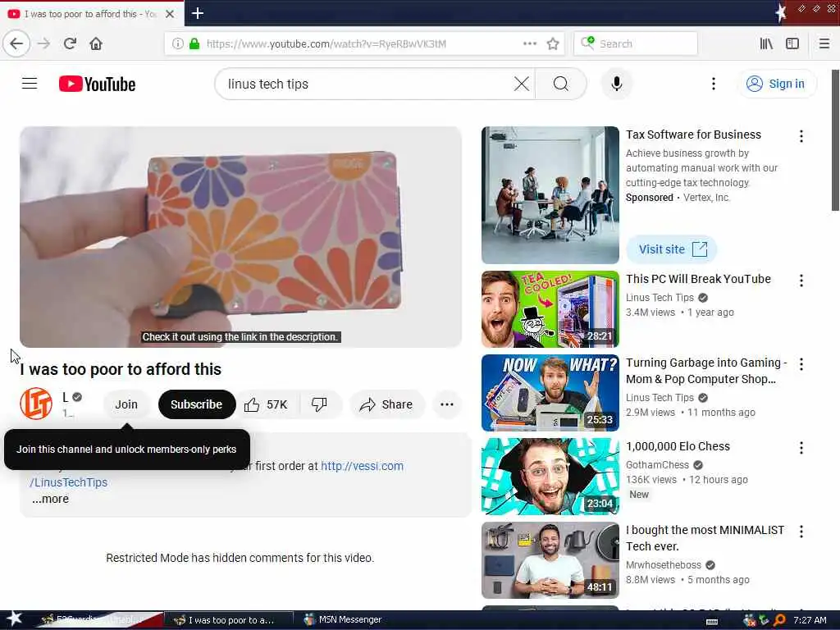Reload the page with the refresh icon
Viewport: 840px width, 630px height.
click(x=70, y=43)
